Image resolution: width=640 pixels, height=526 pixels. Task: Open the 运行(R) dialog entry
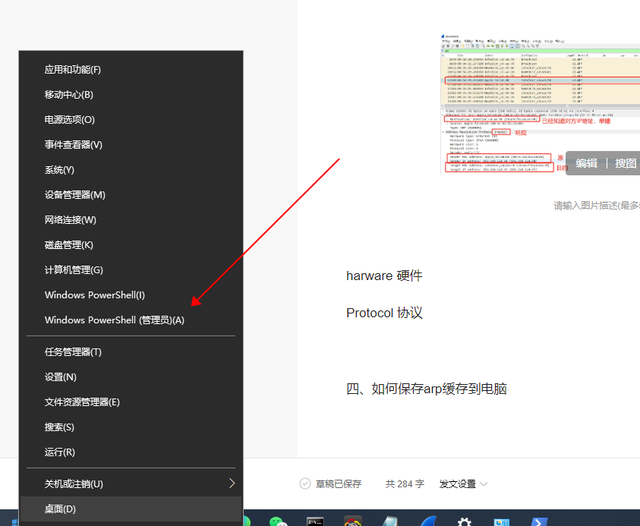point(131,452)
